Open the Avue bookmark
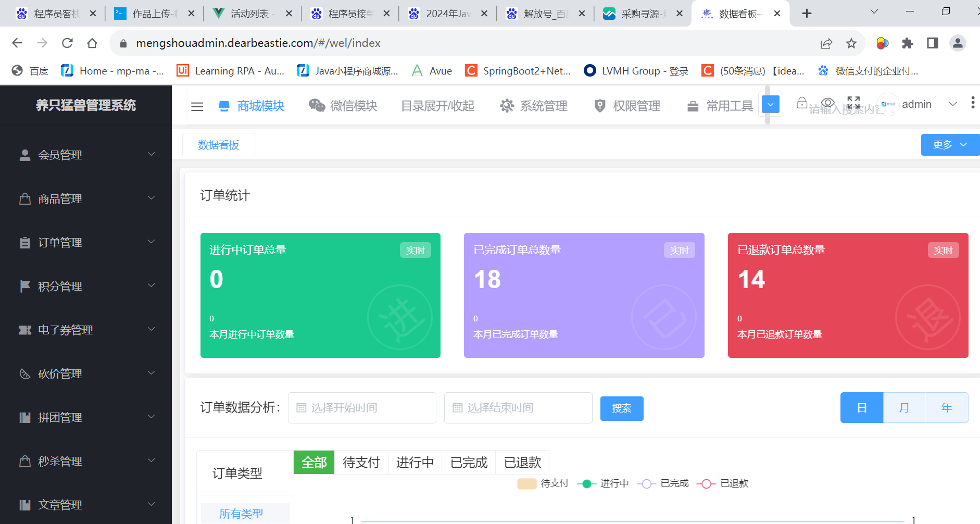 point(432,71)
